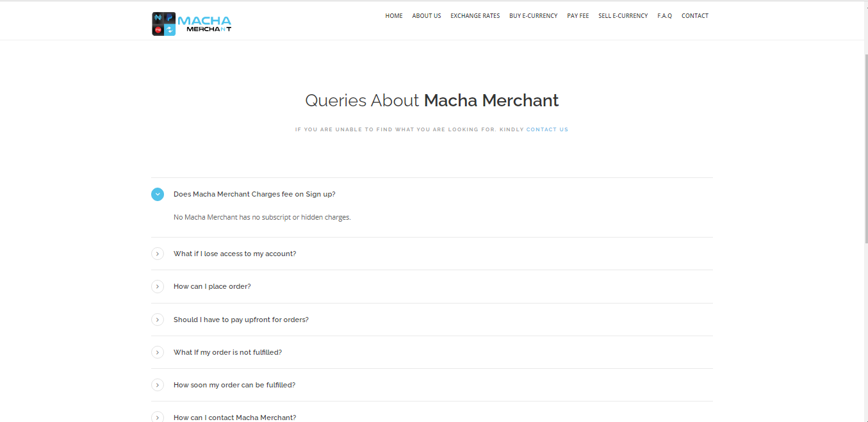Expand "What if I lose access to my account?"
The height and width of the screenshot is (422, 868).
[x=234, y=254]
